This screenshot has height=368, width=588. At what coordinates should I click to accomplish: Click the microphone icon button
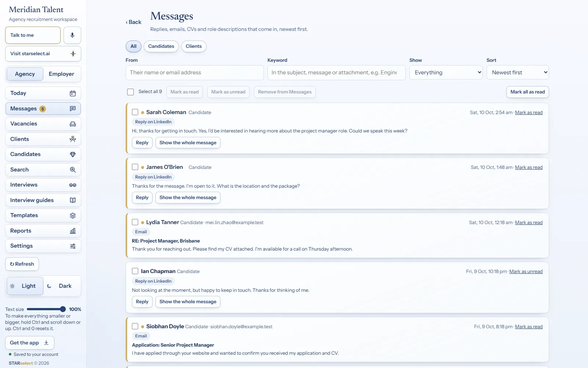72,35
